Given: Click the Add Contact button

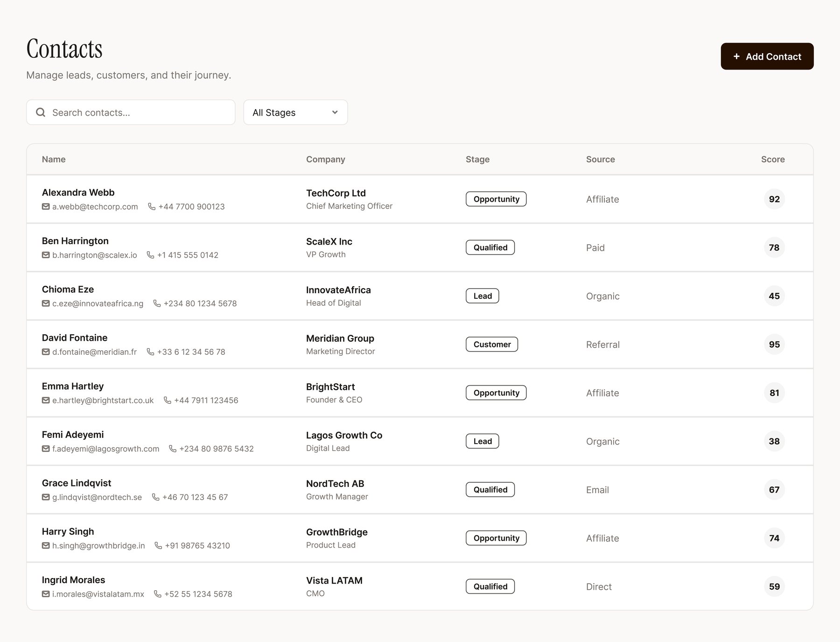Looking at the screenshot, I should pos(767,56).
